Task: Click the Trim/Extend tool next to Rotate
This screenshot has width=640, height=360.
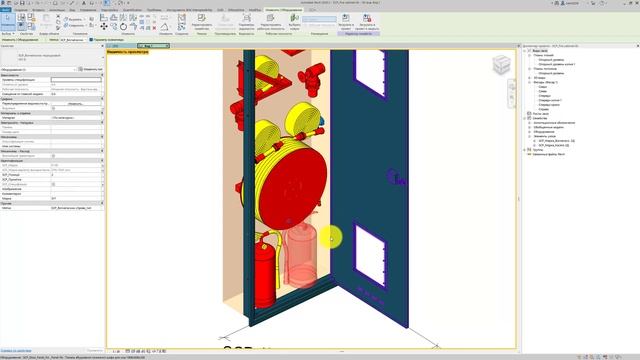Action: click(133, 27)
